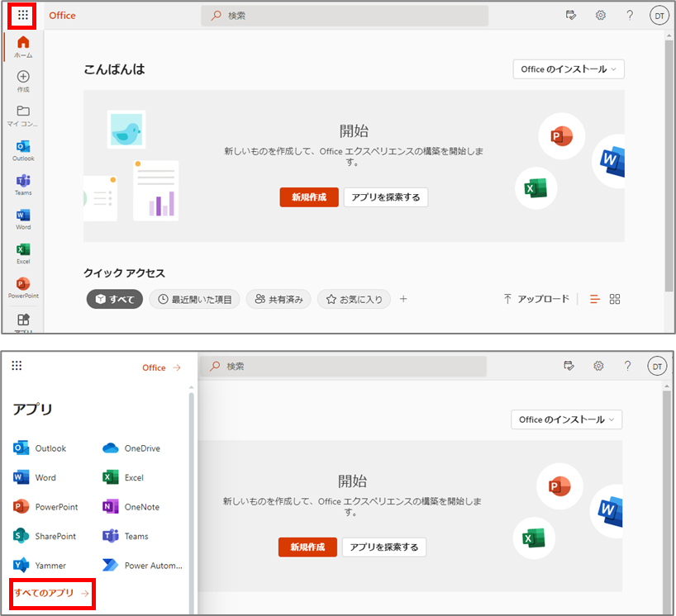The height and width of the screenshot is (616, 676).
Task: Close the launcher using the waffle above アプリ
Action: 17,366
